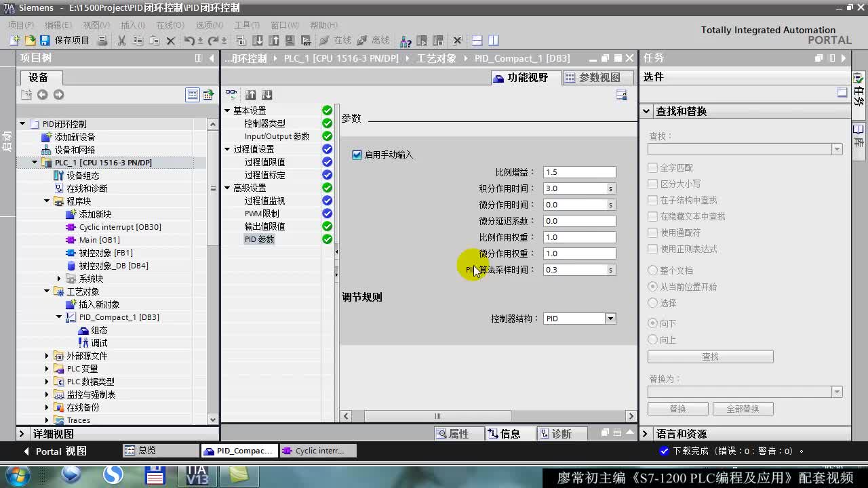The image size is (868, 488).
Task: Click back arrow in project tree toolbar
Action: pyautogui.click(x=42, y=95)
